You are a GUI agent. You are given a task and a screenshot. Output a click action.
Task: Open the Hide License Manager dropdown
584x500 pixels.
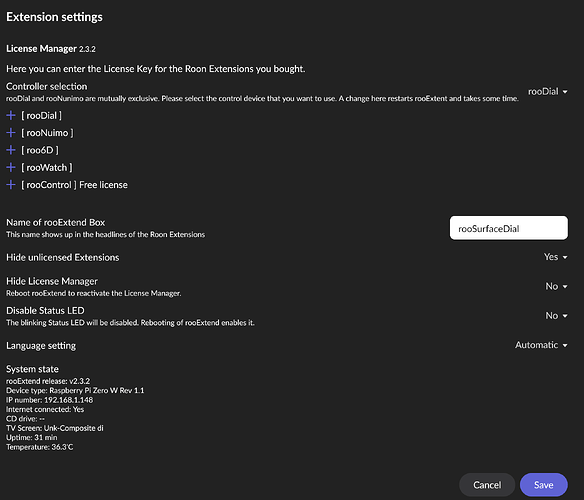click(556, 286)
